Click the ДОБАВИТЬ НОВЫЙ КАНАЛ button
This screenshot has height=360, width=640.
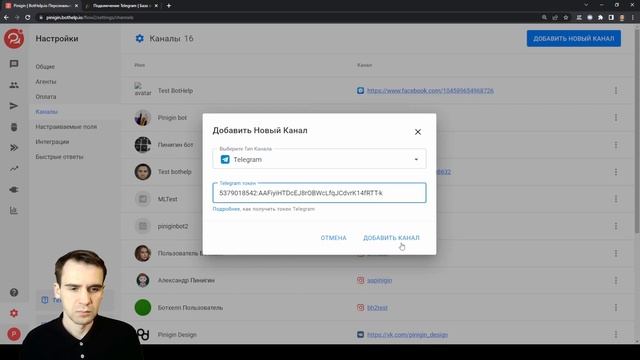(x=573, y=38)
